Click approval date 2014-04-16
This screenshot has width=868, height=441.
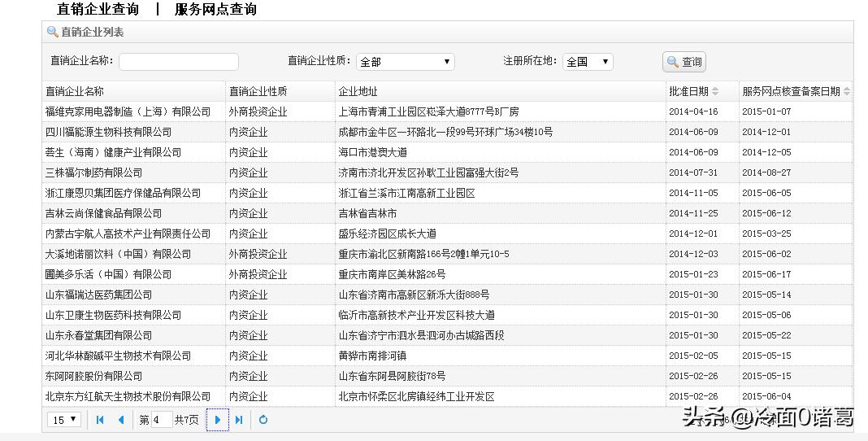693,111
